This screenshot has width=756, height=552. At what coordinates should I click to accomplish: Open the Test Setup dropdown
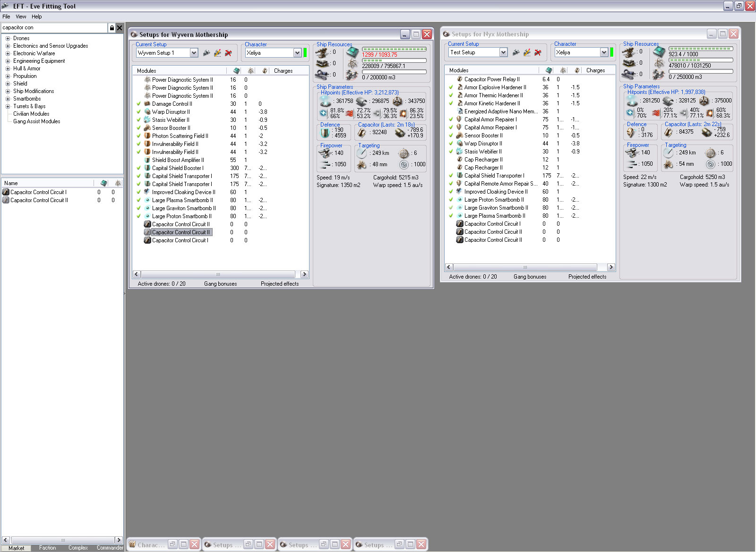click(x=503, y=52)
